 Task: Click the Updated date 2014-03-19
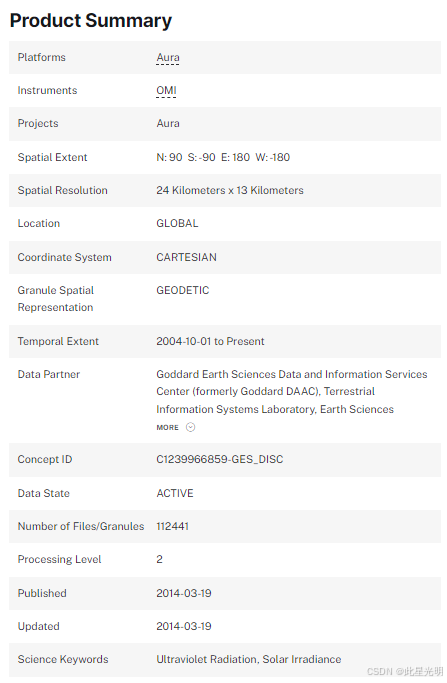184,627
